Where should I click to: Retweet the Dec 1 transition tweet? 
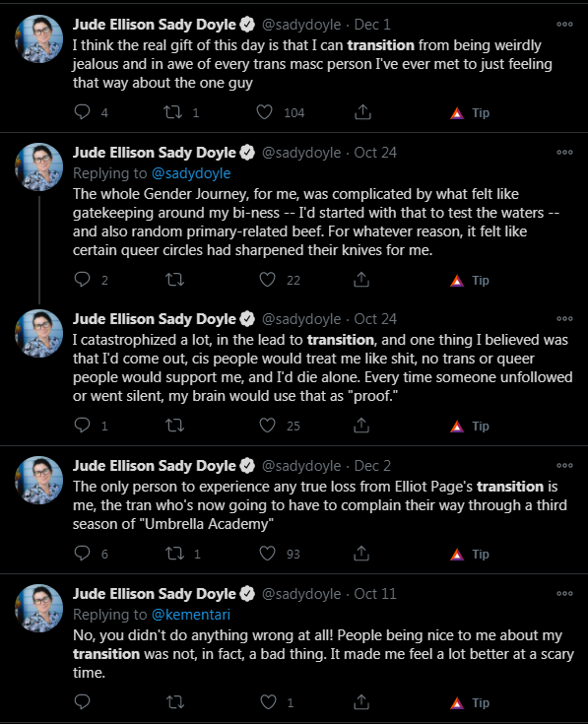click(173, 112)
